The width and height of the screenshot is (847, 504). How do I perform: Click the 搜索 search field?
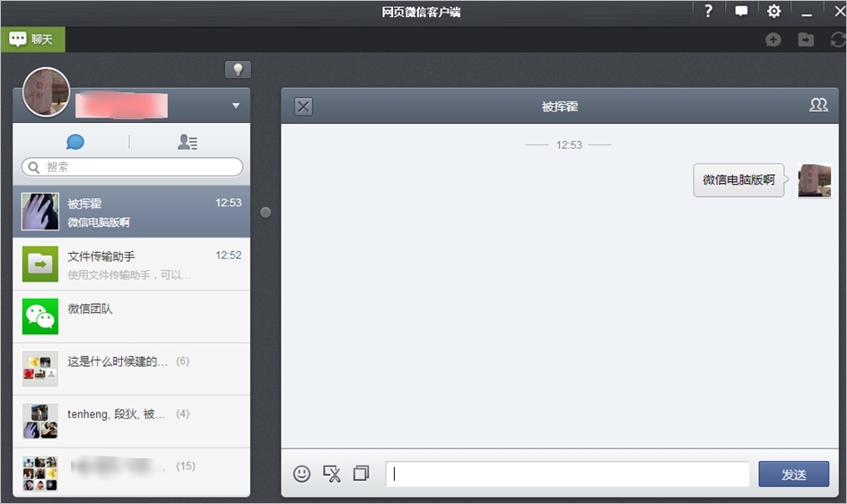tap(133, 167)
